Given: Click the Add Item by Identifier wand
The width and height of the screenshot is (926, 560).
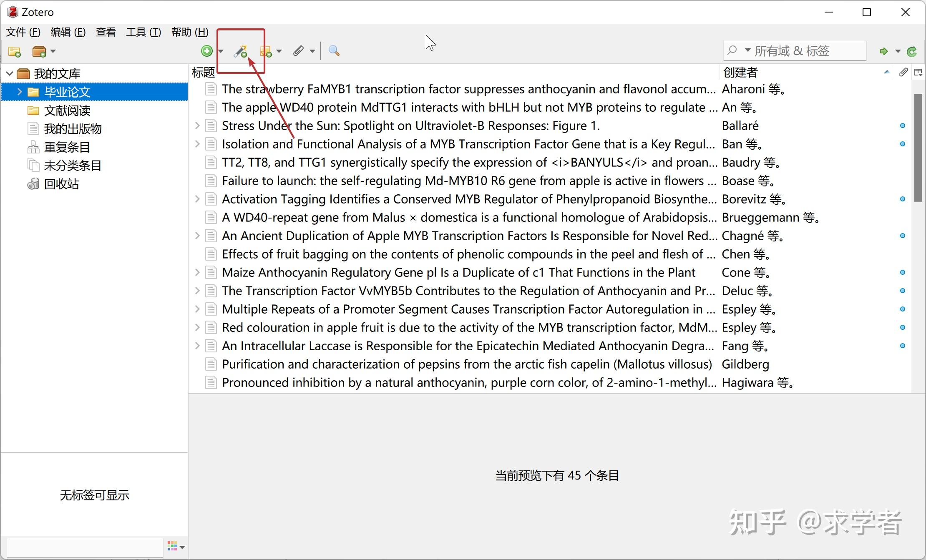Looking at the screenshot, I should pos(240,51).
